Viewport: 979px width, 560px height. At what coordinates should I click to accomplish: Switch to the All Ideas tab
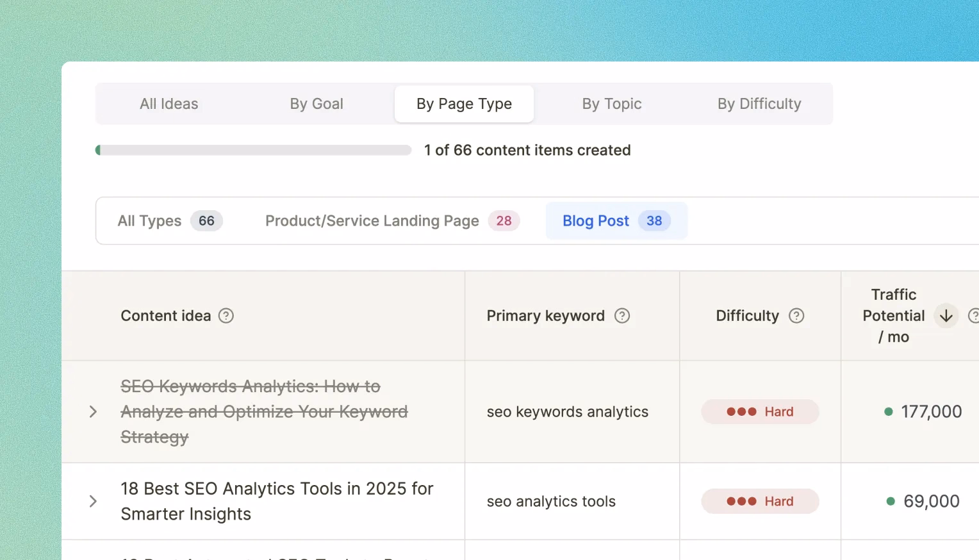click(169, 104)
